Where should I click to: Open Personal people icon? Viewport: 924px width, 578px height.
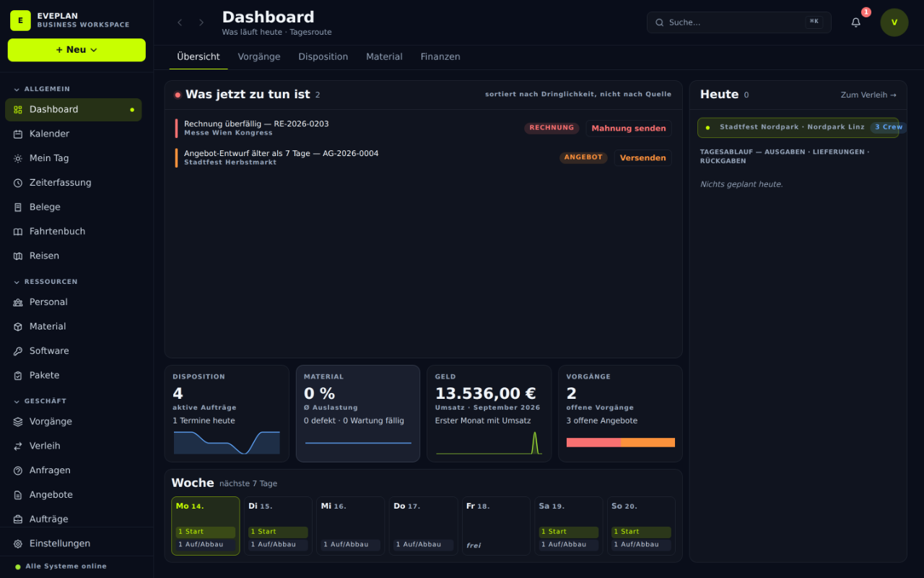click(18, 302)
